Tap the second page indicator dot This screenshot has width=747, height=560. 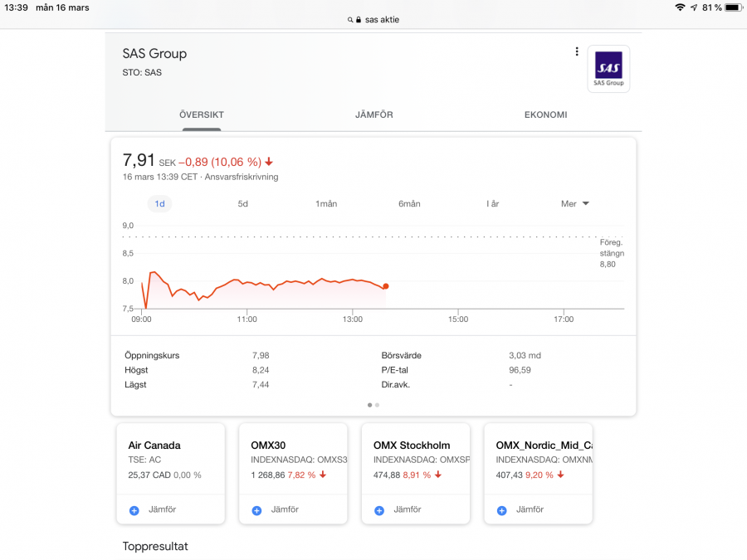378,405
